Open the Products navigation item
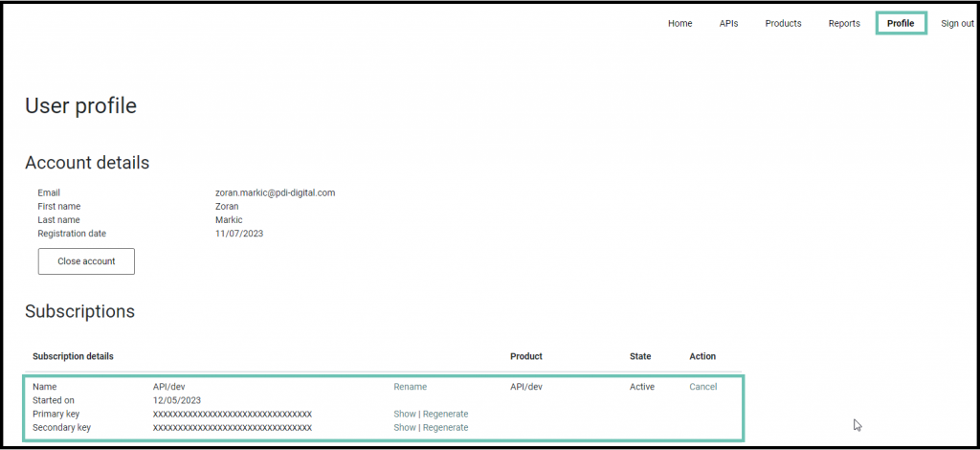 (x=783, y=23)
